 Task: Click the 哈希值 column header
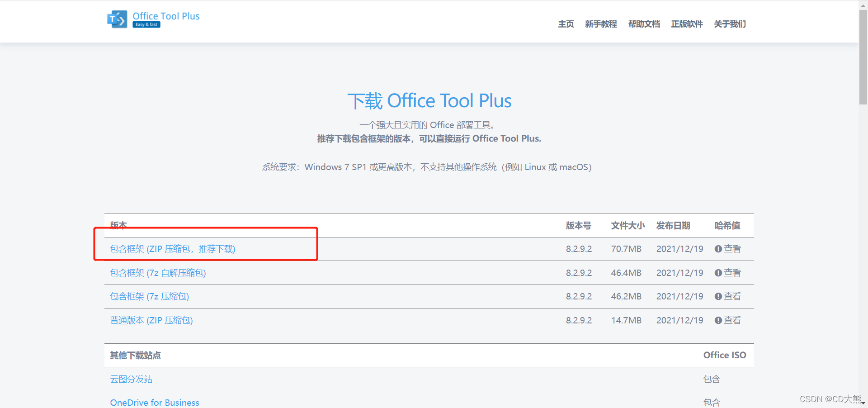point(727,225)
